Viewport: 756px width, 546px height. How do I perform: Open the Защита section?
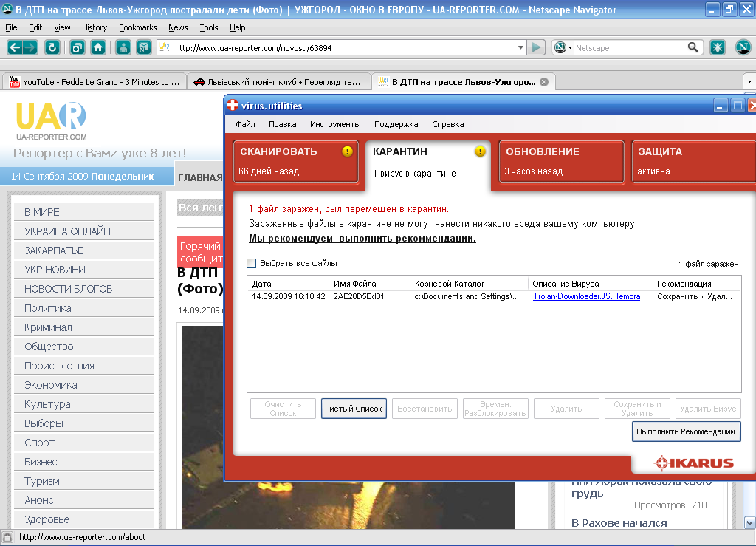pos(693,162)
